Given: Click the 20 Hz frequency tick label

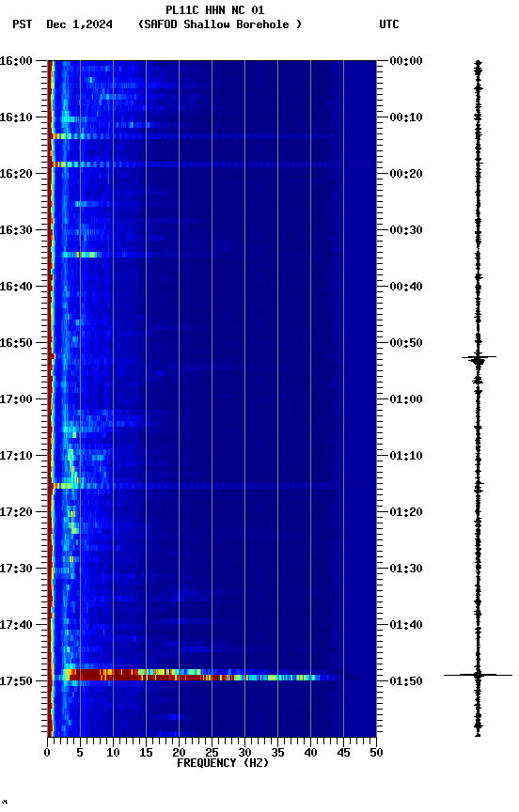Looking at the screenshot, I should [x=179, y=753].
